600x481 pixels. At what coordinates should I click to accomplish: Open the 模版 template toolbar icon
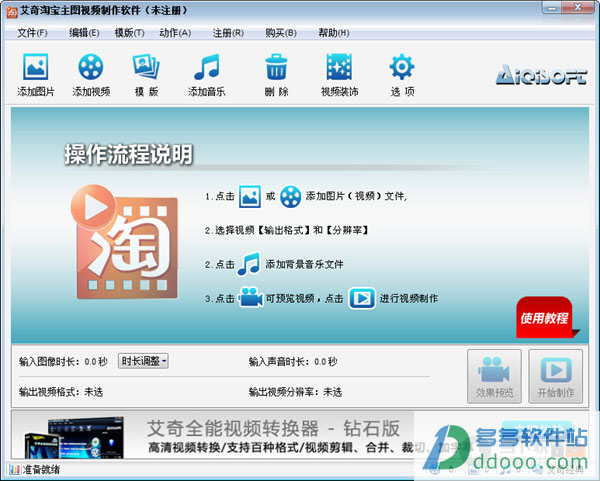pyautogui.click(x=146, y=67)
